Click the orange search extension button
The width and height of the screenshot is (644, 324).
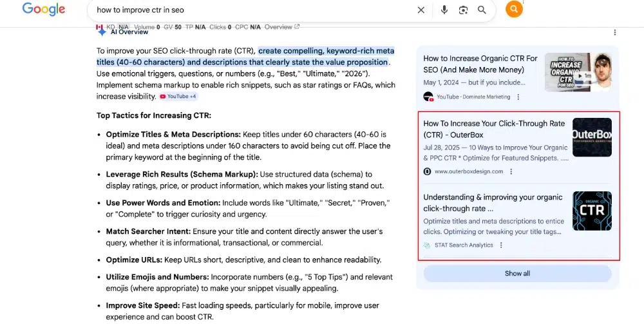pos(514,9)
